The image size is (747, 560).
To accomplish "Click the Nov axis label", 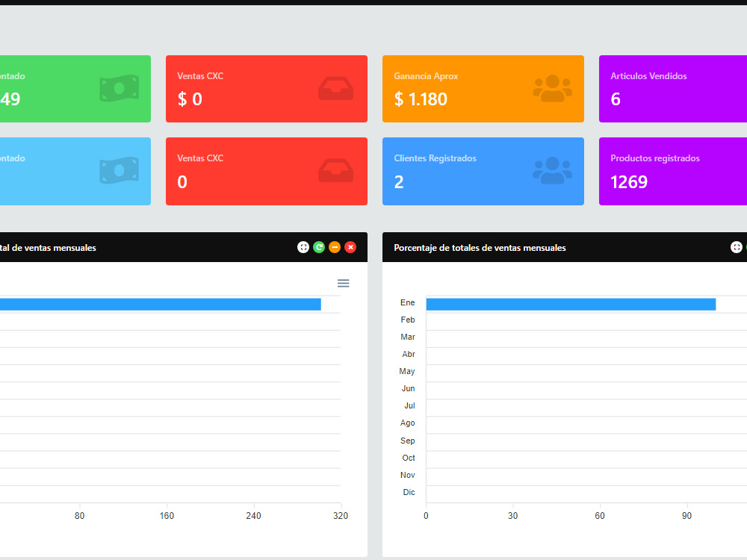I will [x=407, y=475].
